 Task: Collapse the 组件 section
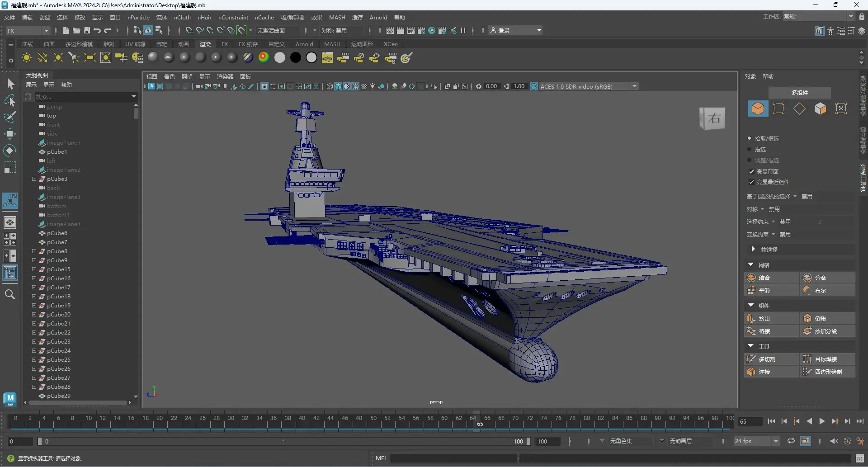[x=751, y=305]
